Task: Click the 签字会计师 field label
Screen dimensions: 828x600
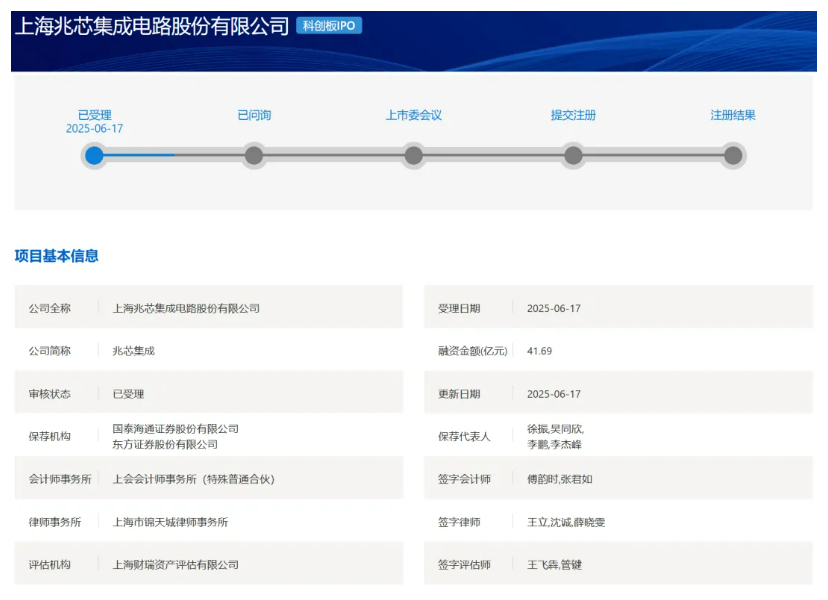Action: [x=464, y=479]
